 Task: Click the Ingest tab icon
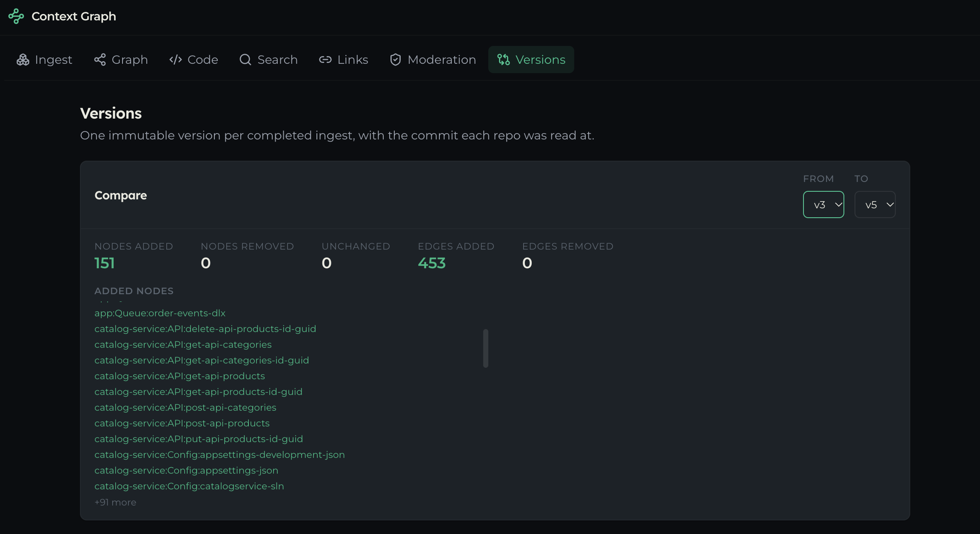pyautogui.click(x=23, y=60)
